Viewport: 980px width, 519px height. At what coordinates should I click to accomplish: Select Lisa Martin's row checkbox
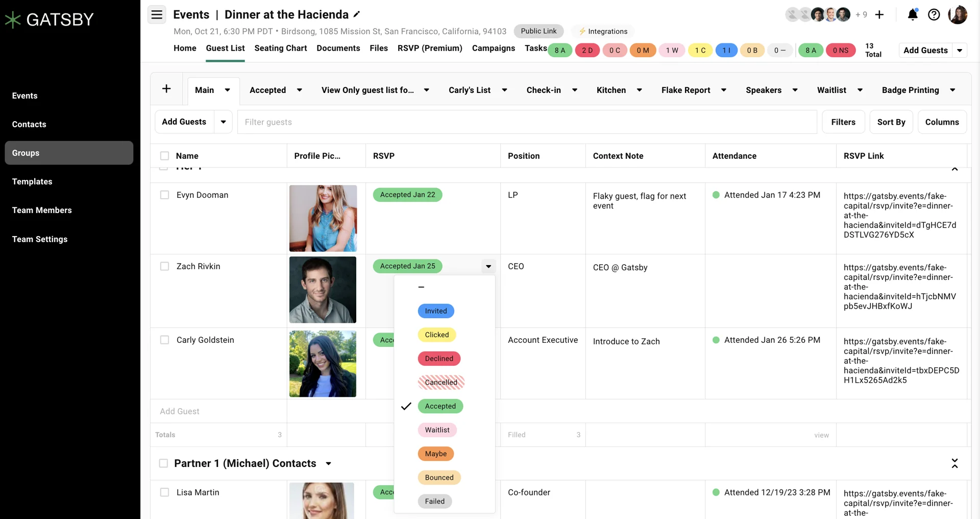[164, 492]
